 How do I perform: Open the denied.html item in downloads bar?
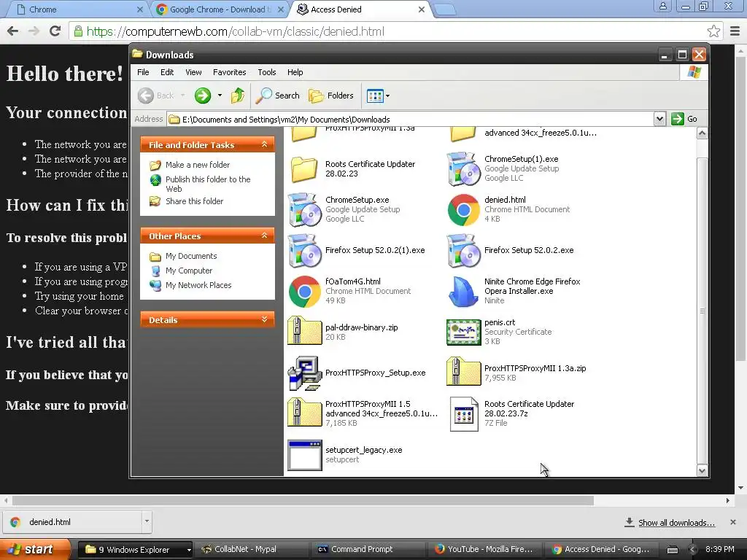click(x=72, y=522)
